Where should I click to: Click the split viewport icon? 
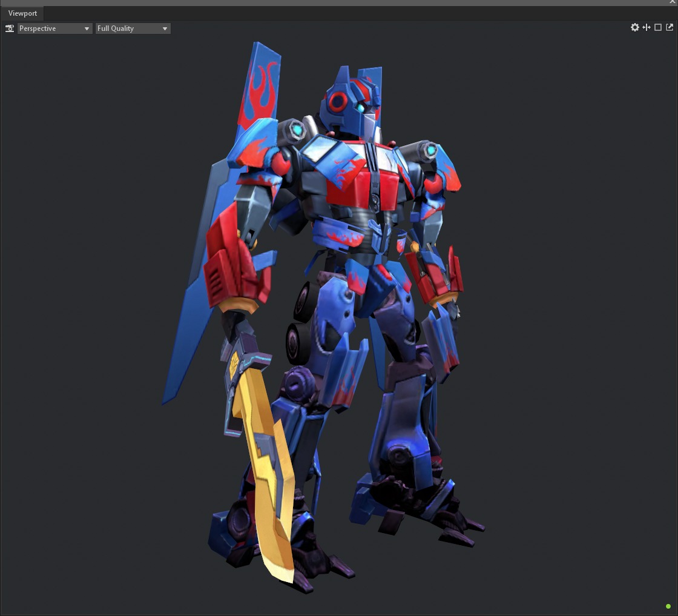coord(647,28)
